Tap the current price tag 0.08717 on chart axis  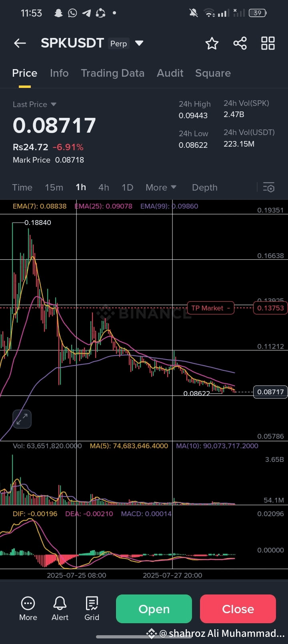tap(270, 392)
